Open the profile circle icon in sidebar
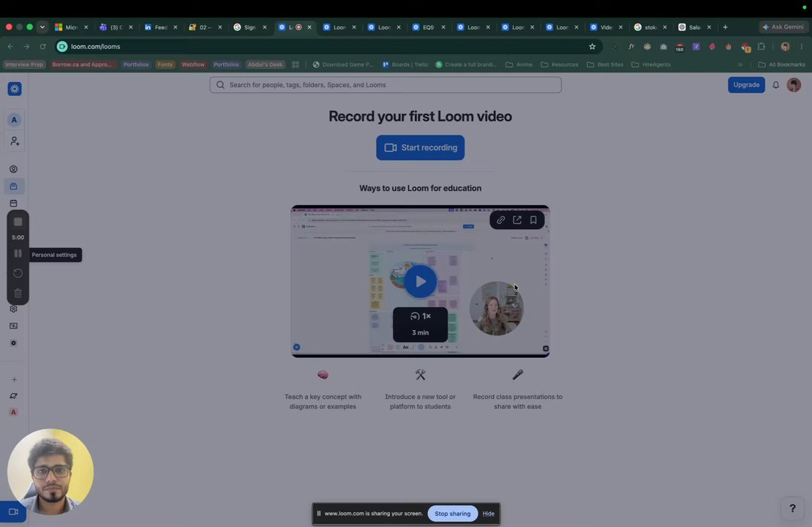The width and height of the screenshot is (812, 527). [x=13, y=169]
